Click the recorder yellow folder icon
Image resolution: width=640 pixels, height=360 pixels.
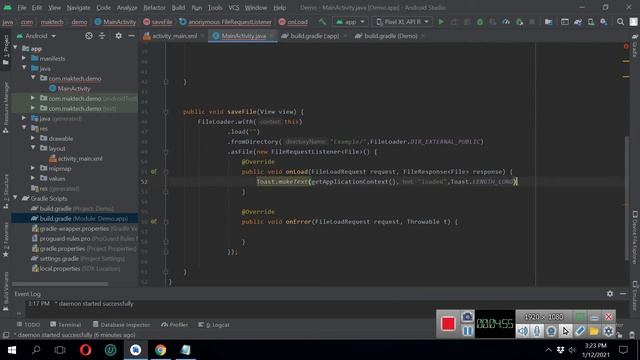point(594,331)
